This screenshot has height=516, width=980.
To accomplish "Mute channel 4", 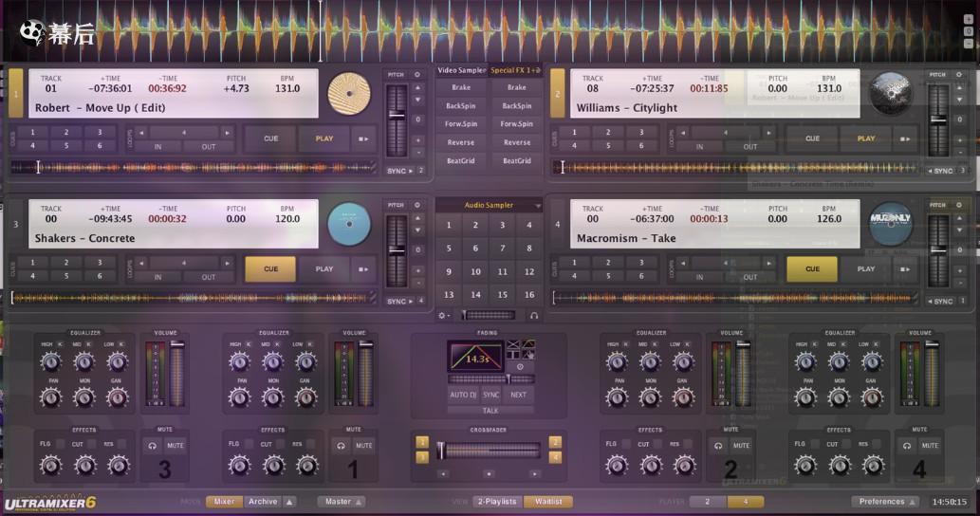I will pos(930,446).
